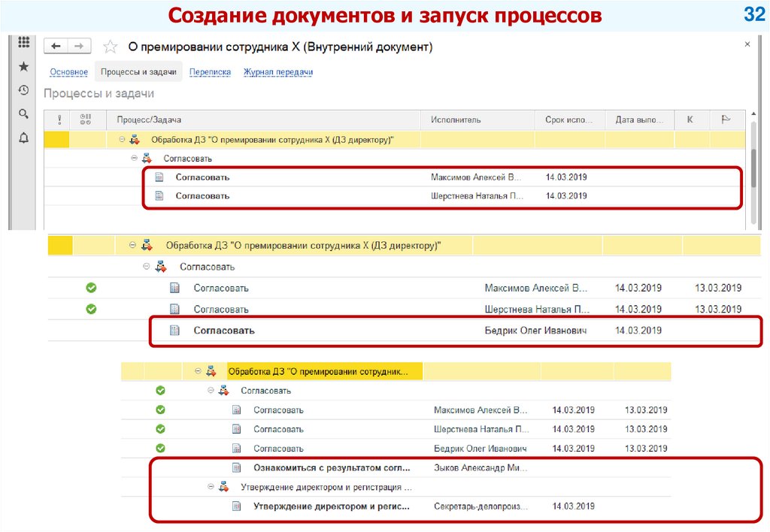Select the Процессы и задачи tab
The width and height of the screenshot is (770, 532).
[x=138, y=71]
